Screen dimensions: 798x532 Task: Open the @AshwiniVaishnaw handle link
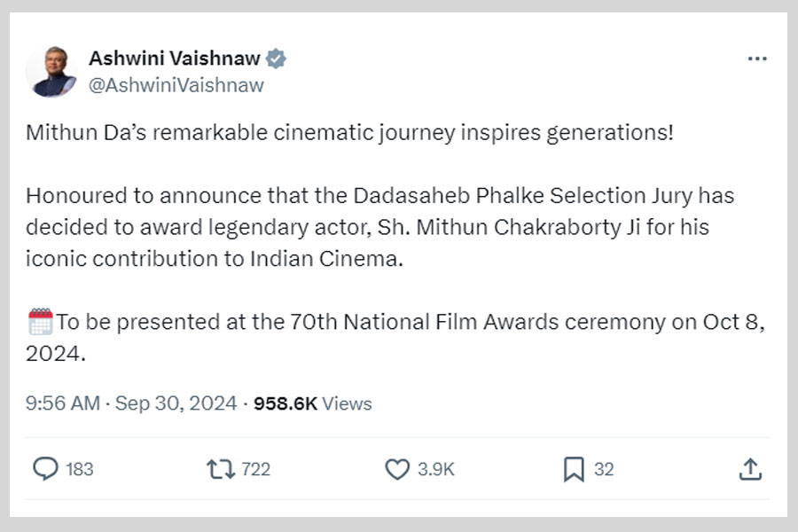point(176,85)
